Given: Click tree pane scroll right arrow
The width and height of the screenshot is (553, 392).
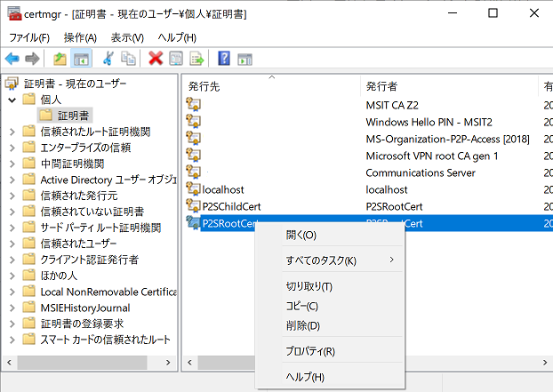Looking at the screenshot, I should point(168,363).
